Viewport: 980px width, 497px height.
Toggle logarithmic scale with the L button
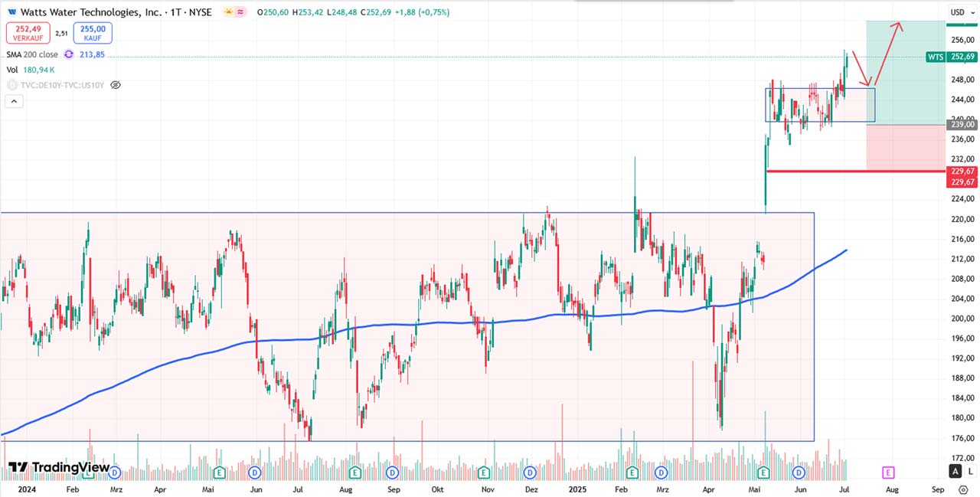click(969, 471)
